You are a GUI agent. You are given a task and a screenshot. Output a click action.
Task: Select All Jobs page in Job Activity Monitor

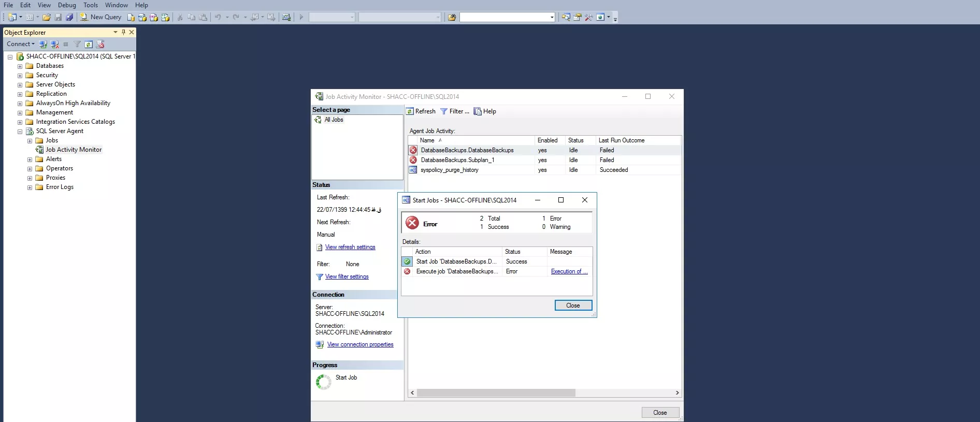(x=334, y=120)
